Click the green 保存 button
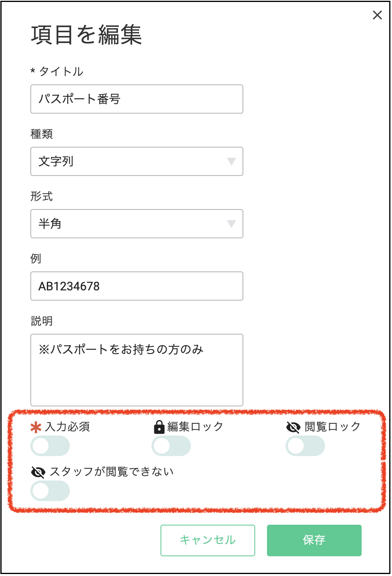Screen dimensions: 392x576 point(314,540)
